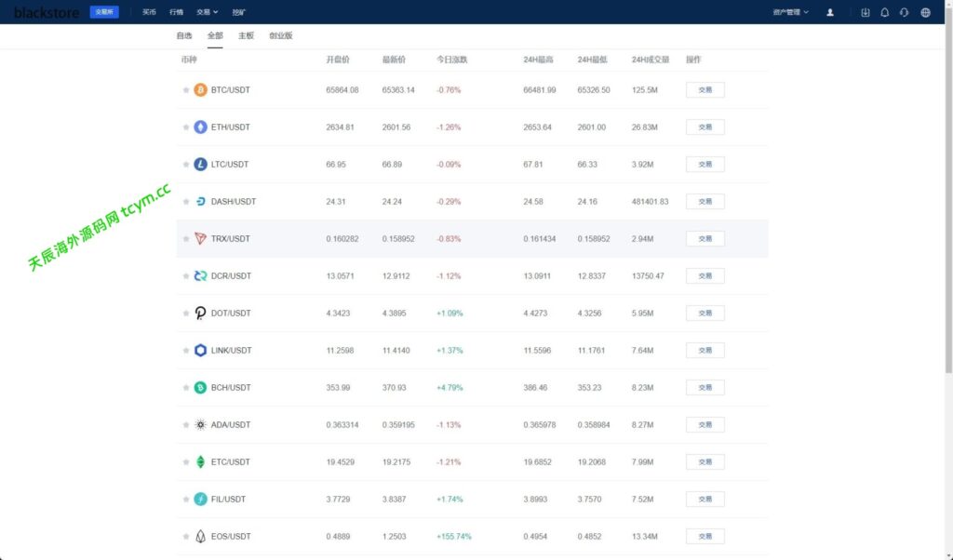The height and width of the screenshot is (560, 953).
Task: Expand the 交易 dropdown in the navigation bar
Action: (x=207, y=13)
